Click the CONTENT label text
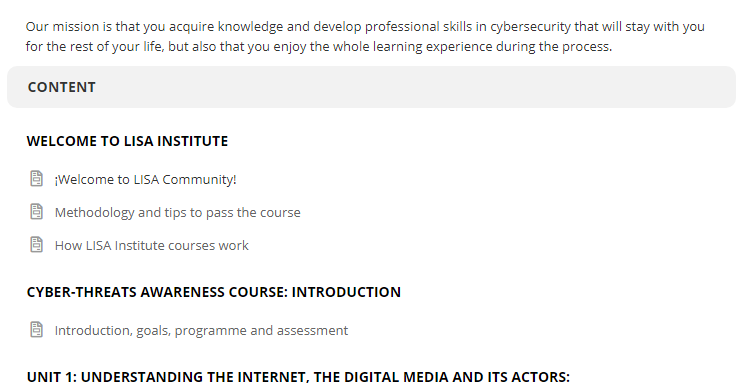Viewport: 751px width, 389px height. click(62, 87)
